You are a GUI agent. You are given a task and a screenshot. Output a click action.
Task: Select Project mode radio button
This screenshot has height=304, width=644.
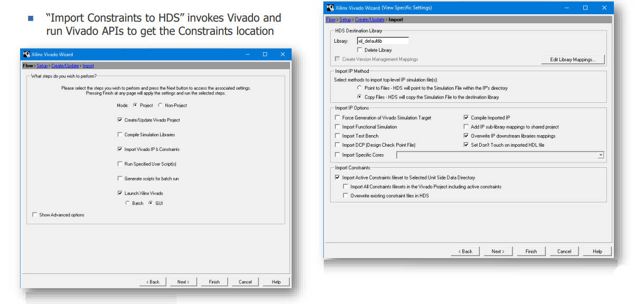pos(135,106)
